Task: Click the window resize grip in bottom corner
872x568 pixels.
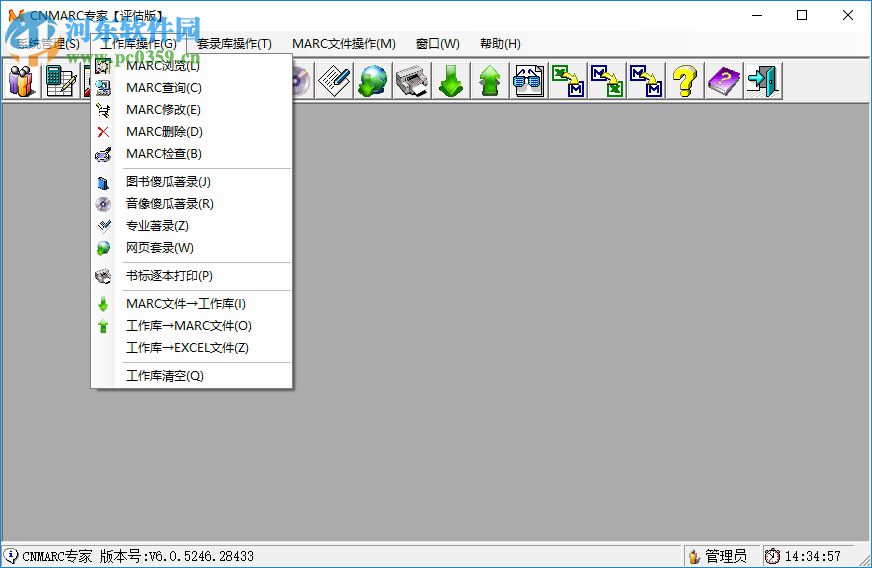Action: point(864,560)
